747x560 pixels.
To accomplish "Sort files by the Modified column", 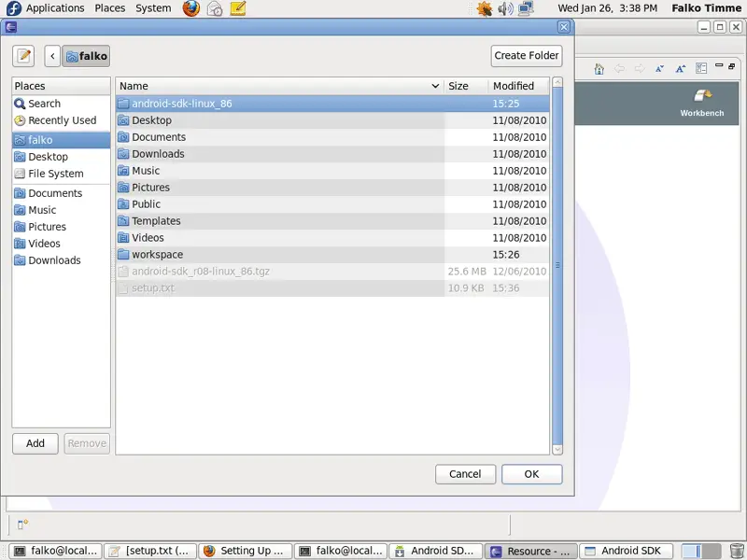I will click(x=519, y=86).
